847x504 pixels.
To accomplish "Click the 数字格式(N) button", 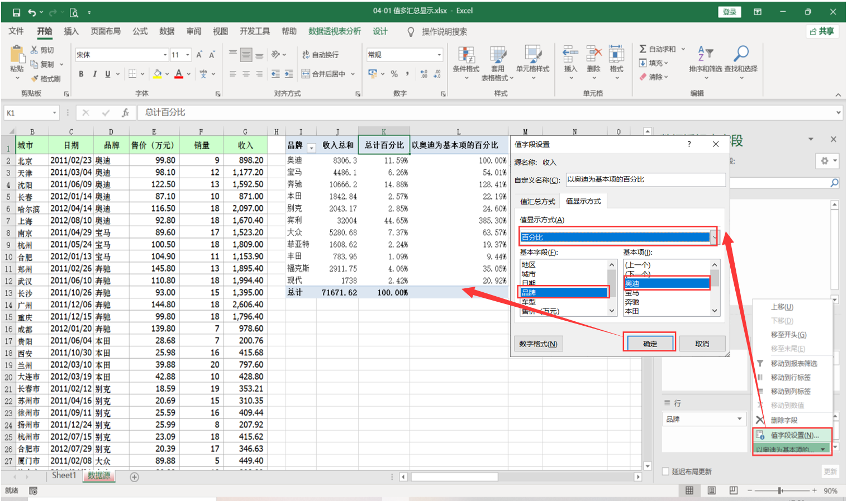I will [538, 344].
